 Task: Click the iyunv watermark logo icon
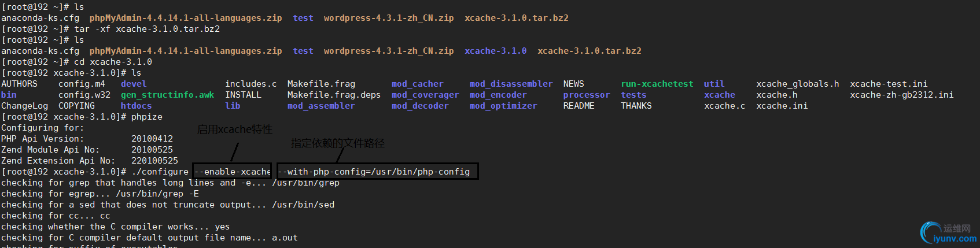[x=930, y=232]
